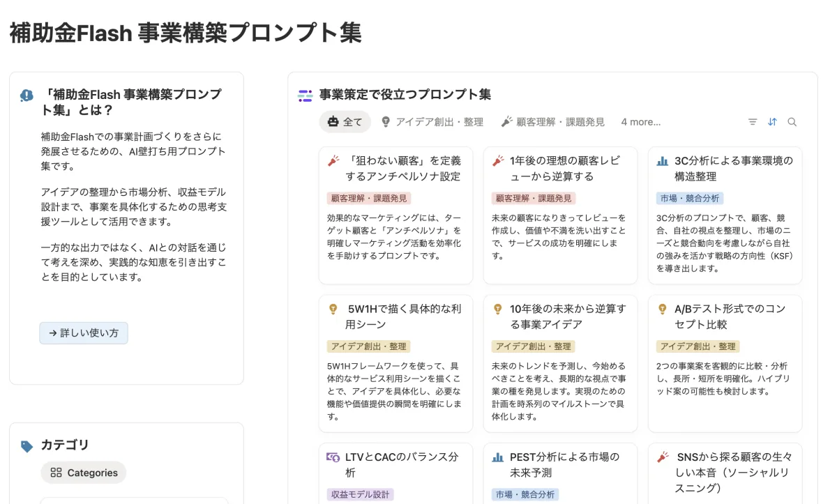Select the Categories view tab
This screenshot has height=504, width=837.
click(84, 473)
